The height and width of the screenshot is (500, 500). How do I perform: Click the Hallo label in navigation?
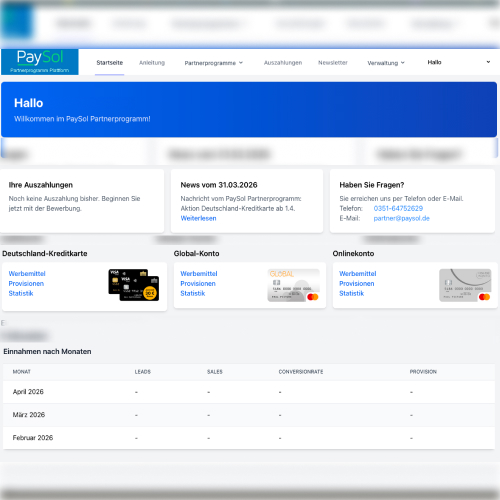click(x=434, y=62)
